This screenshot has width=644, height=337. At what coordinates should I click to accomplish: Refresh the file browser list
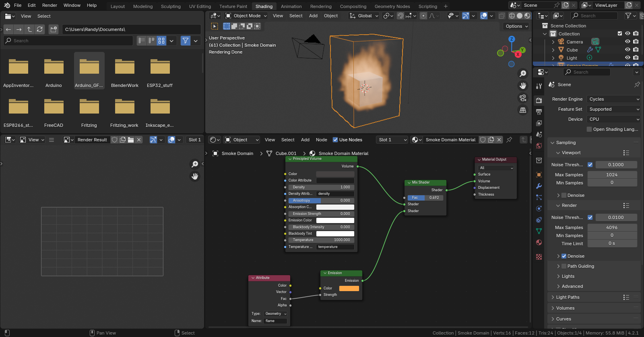39,29
